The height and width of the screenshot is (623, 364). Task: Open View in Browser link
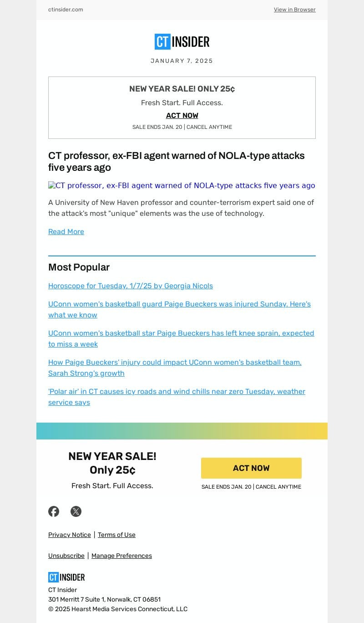tap(294, 10)
